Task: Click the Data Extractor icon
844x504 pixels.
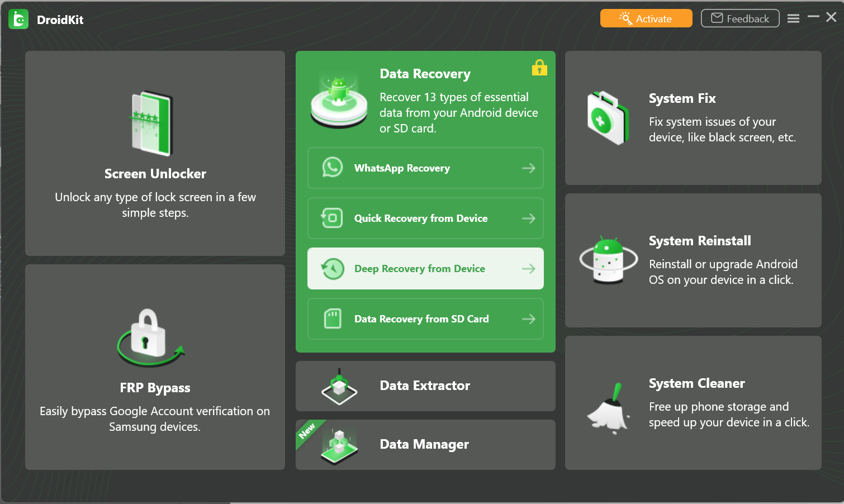Action: [339, 387]
